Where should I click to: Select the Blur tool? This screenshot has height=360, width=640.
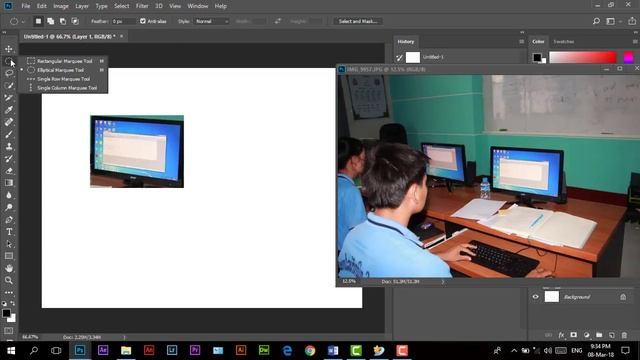pos(9,195)
